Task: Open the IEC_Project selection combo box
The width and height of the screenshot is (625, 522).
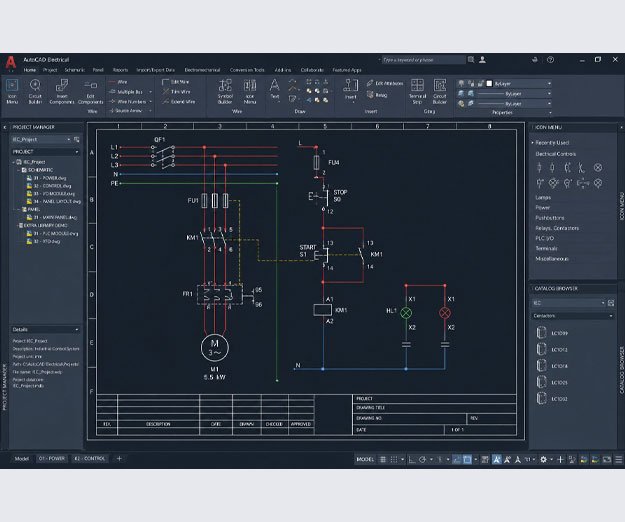Action: click(41, 139)
